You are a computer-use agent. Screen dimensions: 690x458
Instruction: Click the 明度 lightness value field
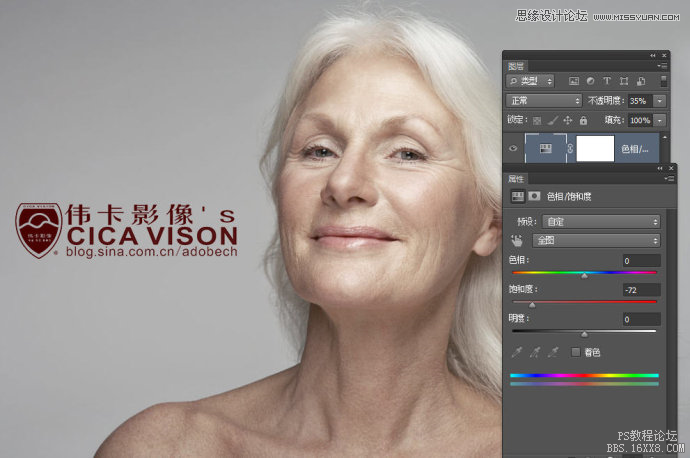tap(641, 319)
